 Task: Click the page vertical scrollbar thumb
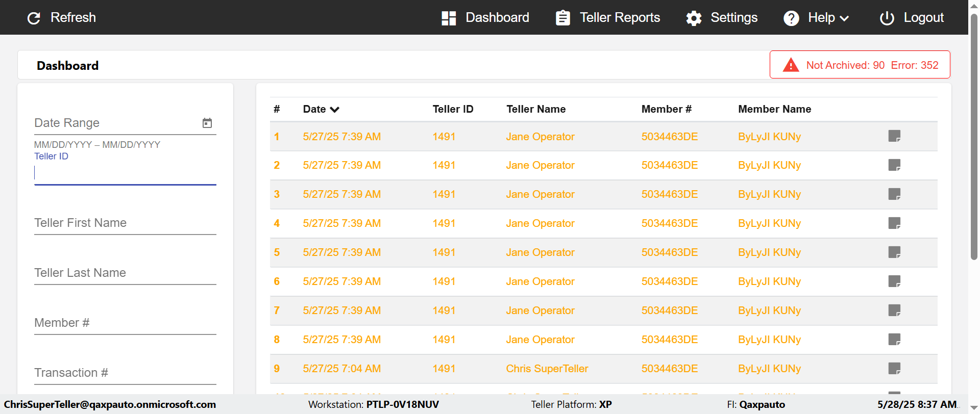[974, 138]
